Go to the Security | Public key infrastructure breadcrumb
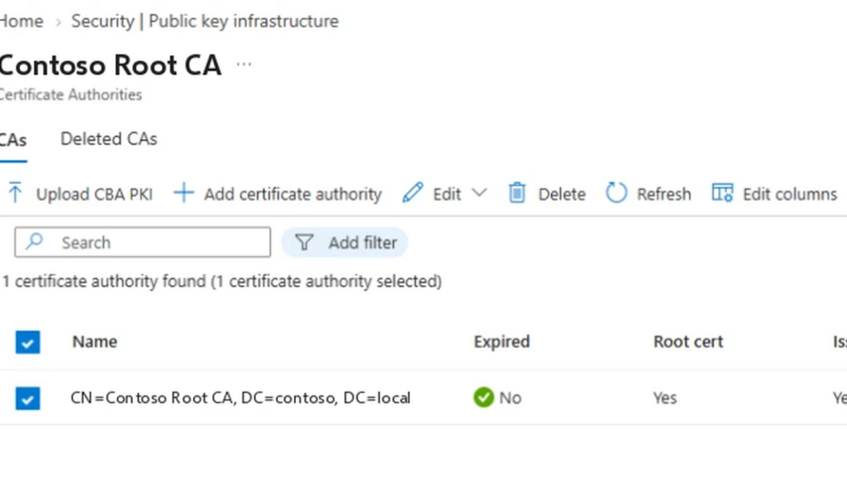Viewport: 847px width, 504px height. point(205,21)
